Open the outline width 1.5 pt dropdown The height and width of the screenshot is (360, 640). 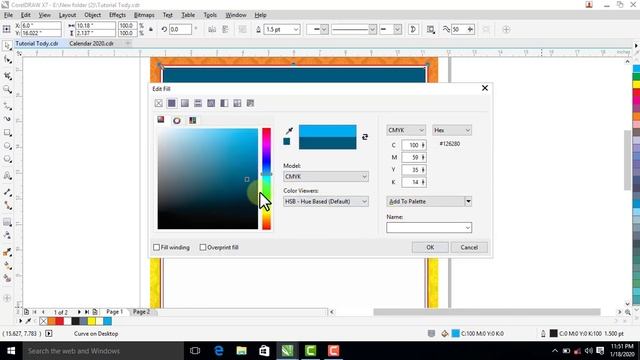(296, 29)
